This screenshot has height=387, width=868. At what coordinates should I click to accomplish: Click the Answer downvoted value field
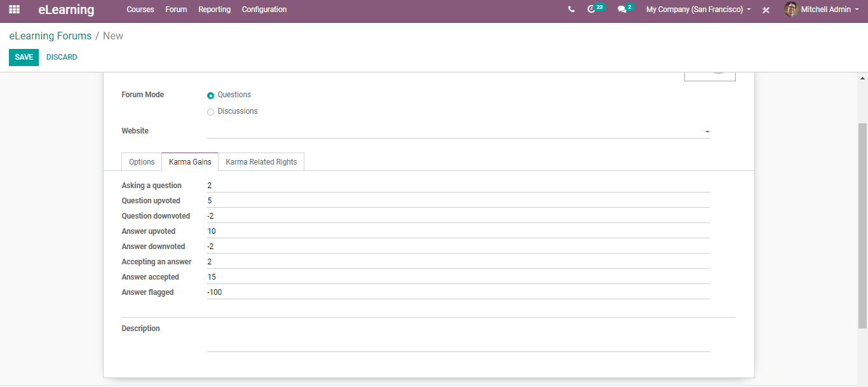(458, 247)
